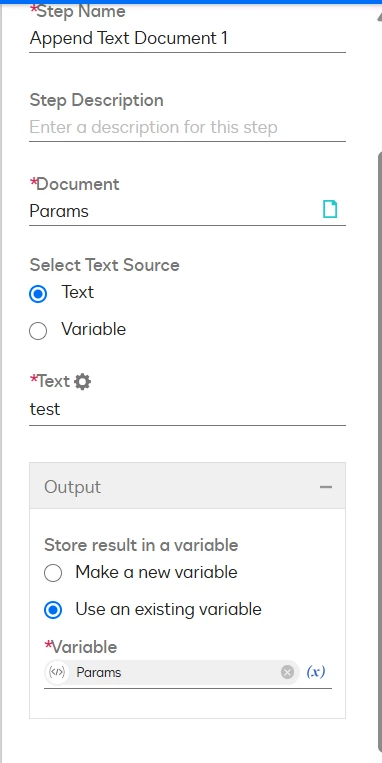This screenshot has width=382, height=763.
Task: Click the scroll-up arrow at panel top
Action: click(x=379, y=16)
